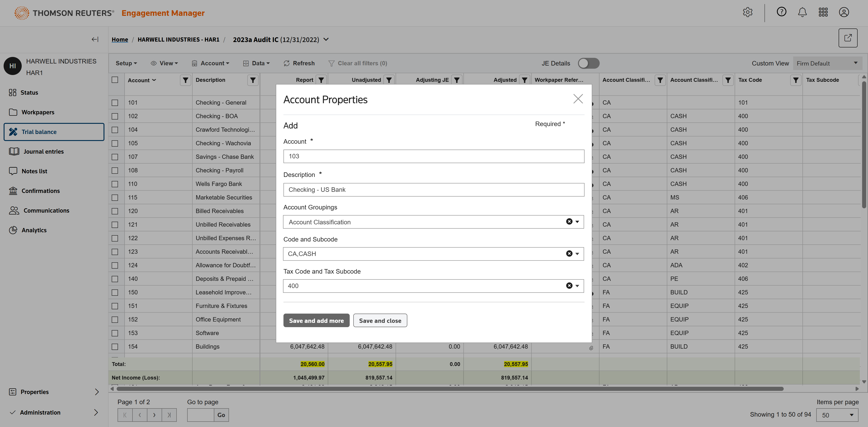
Task: Click the open in new window icon
Action: coord(848,38)
